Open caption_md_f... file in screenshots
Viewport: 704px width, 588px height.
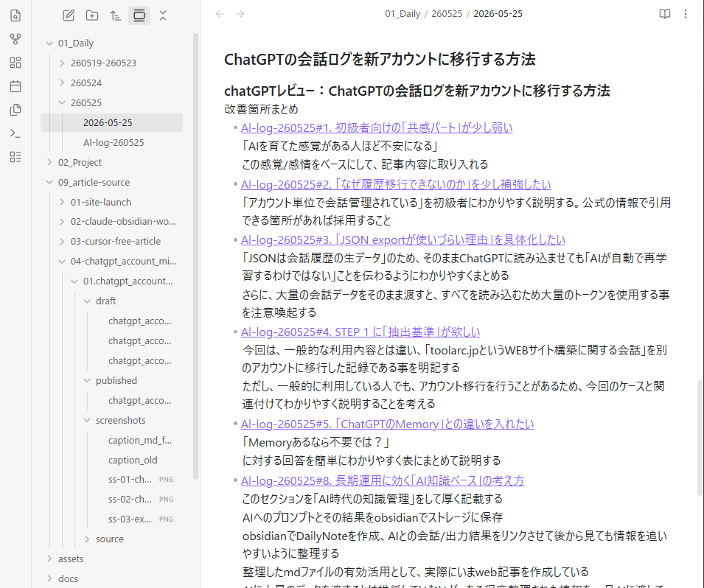coord(139,441)
